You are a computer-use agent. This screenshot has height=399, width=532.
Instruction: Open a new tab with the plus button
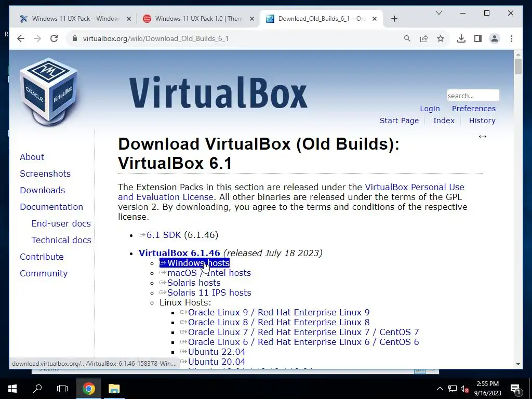pyautogui.click(x=394, y=19)
